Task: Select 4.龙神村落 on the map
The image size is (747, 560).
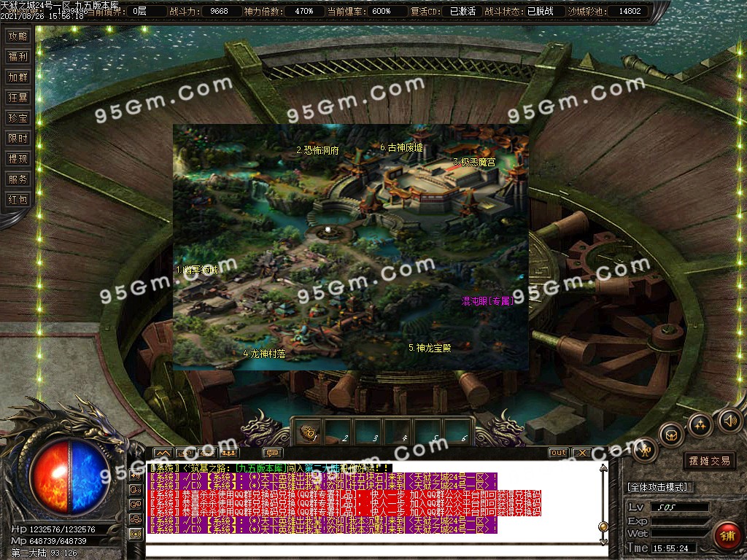Action: coord(264,354)
